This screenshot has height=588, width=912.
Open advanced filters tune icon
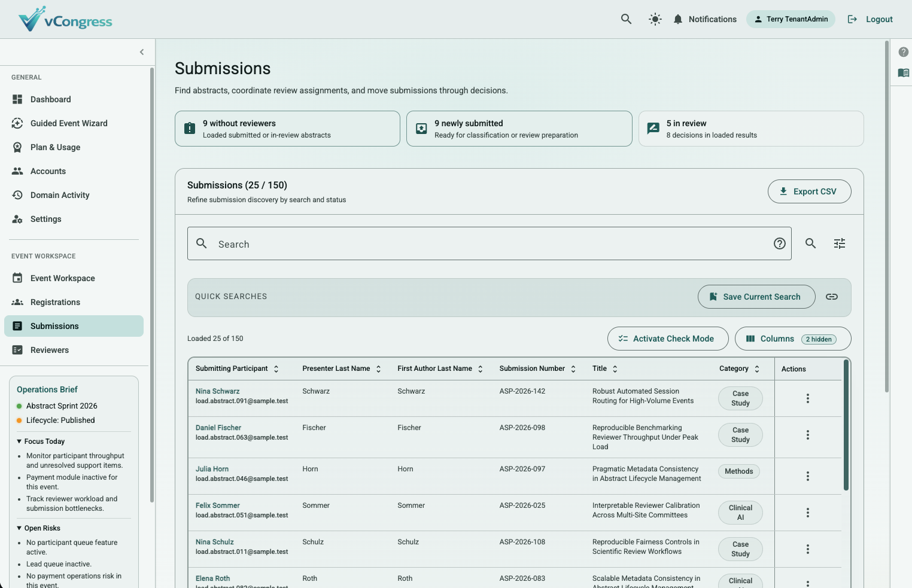click(840, 243)
